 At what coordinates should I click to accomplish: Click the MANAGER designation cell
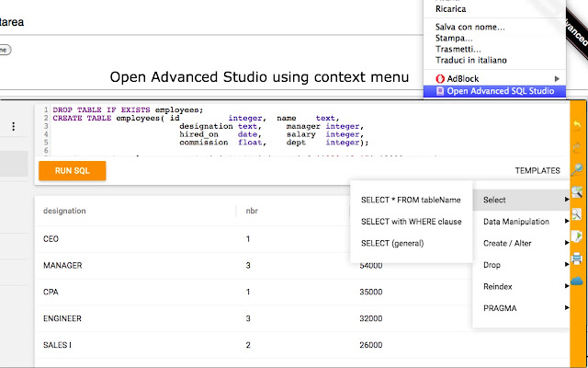click(62, 266)
